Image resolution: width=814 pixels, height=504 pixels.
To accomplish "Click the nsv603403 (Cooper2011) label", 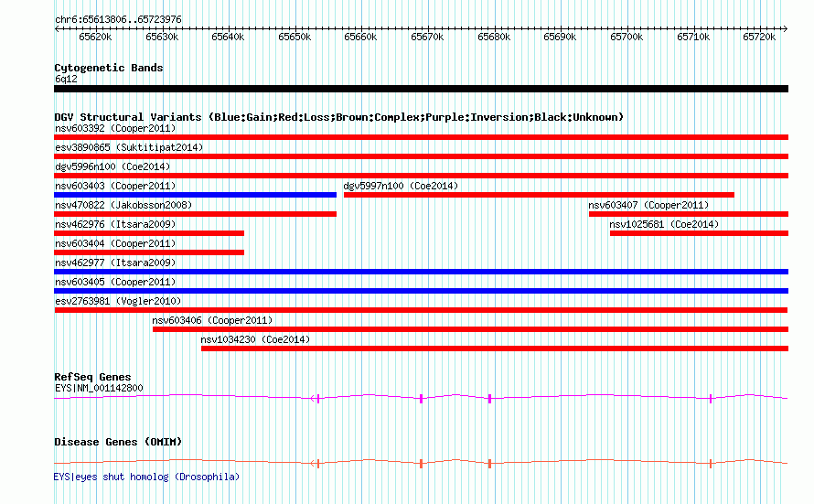I will (115, 186).
